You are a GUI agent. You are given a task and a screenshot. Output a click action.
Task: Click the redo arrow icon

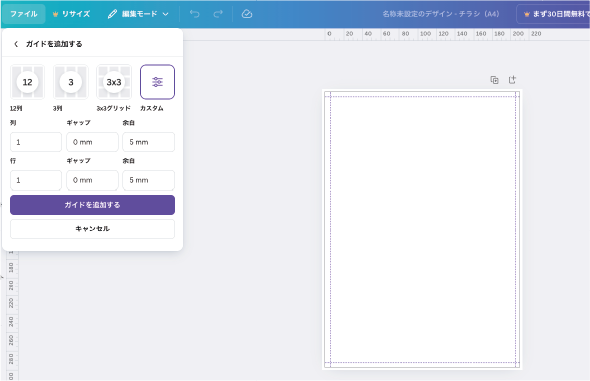(x=218, y=14)
